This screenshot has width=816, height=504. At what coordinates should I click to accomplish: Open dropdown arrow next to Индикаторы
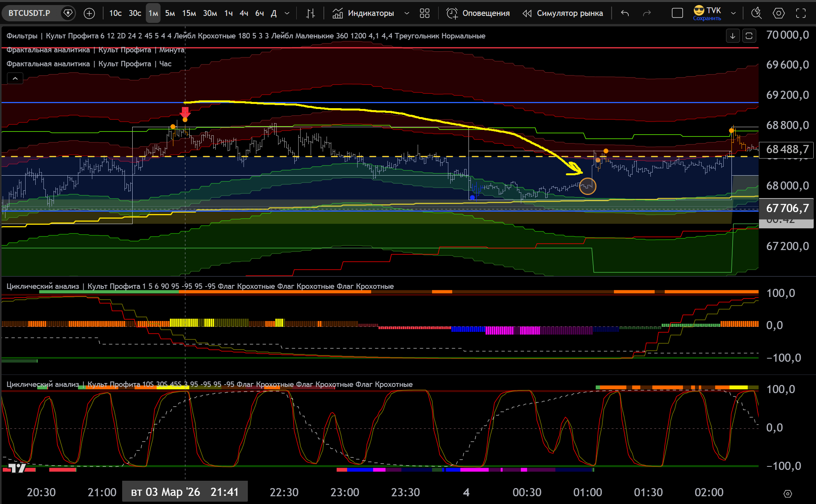[x=407, y=14]
